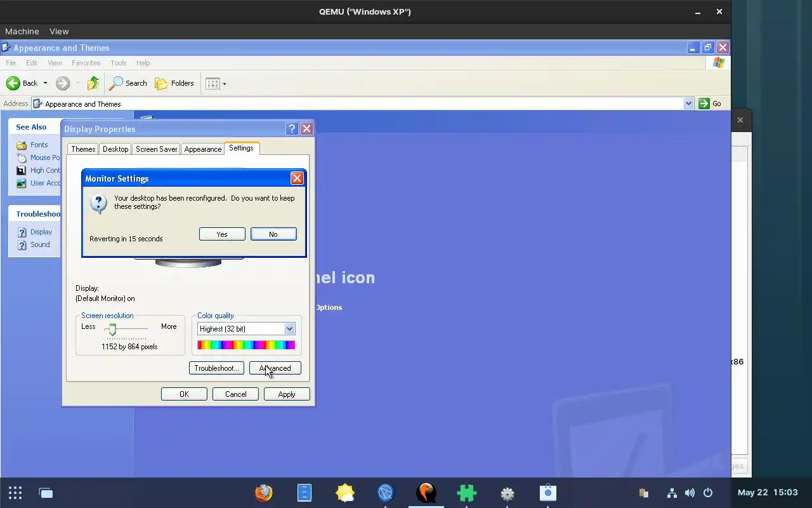Switch to the Desktop tab
This screenshot has height=508, width=812.
click(115, 149)
